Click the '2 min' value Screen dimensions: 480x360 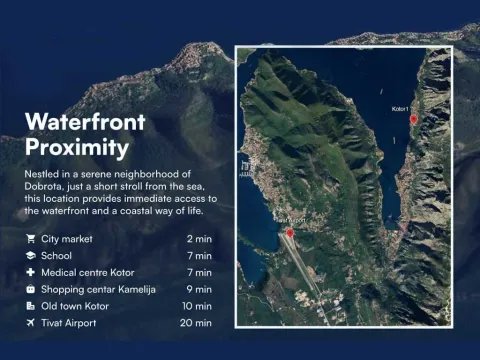coord(199,239)
